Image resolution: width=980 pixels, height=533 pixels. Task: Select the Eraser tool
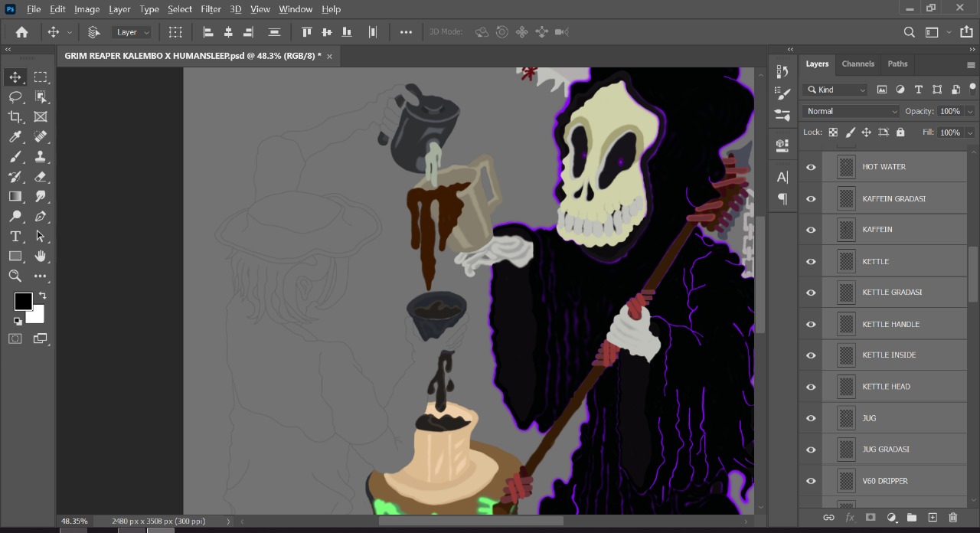(x=41, y=176)
